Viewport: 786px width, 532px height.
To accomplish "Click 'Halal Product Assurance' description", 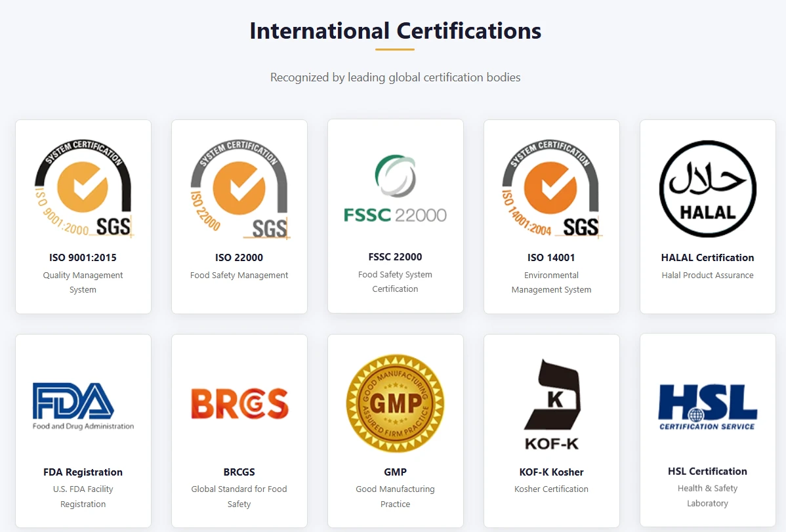I will 707,275.
